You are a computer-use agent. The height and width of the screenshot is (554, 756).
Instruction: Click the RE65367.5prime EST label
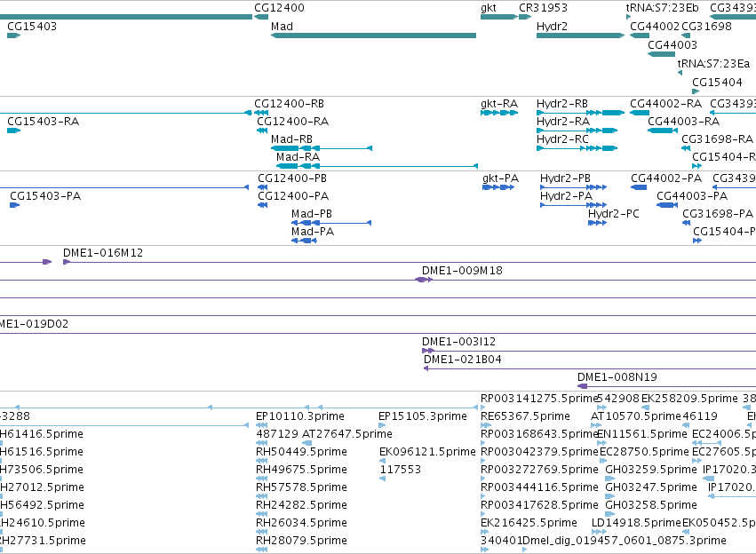point(525,416)
